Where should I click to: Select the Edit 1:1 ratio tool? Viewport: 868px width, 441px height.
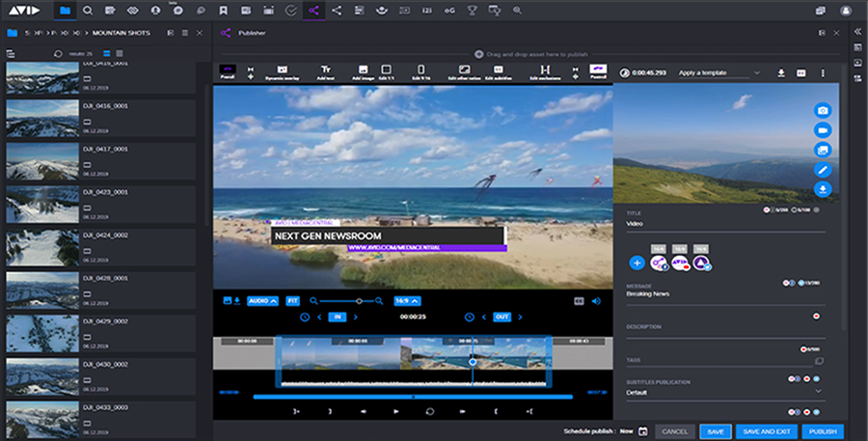pyautogui.click(x=387, y=72)
